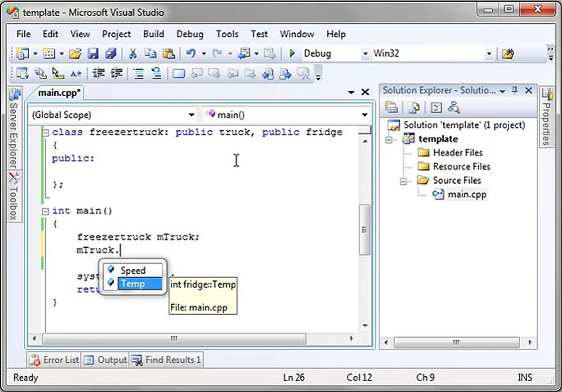The image size is (562, 392).
Task: Click the Open File folder icon
Action: [x=75, y=54]
